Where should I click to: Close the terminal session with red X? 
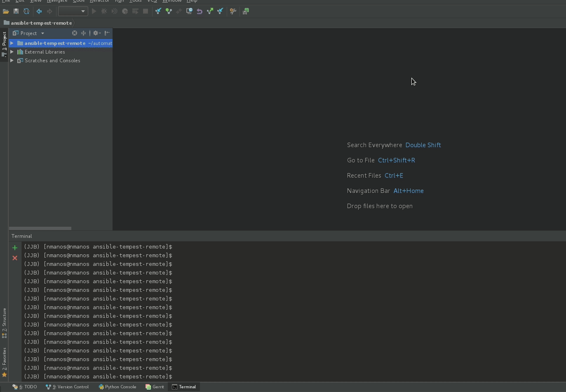coord(15,258)
